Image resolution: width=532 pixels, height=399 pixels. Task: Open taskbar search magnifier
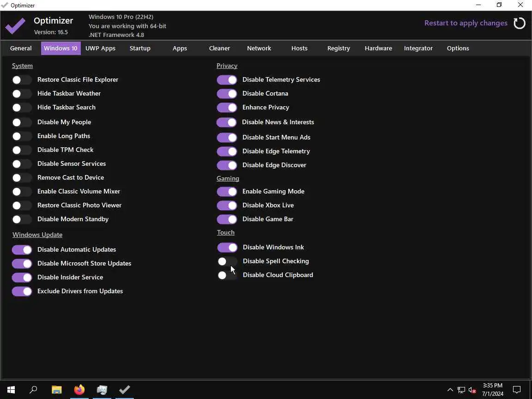tap(33, 389)
